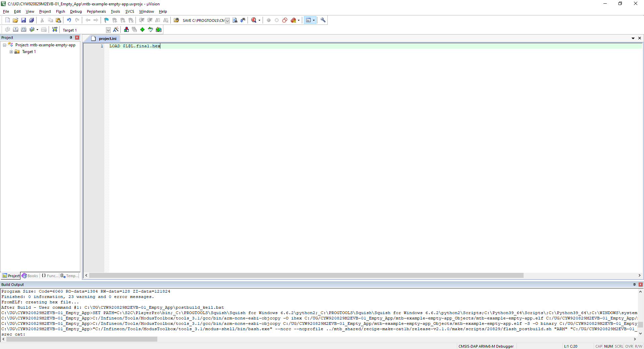
Task: Select Software Packs icon
Action: coord(151,30)
